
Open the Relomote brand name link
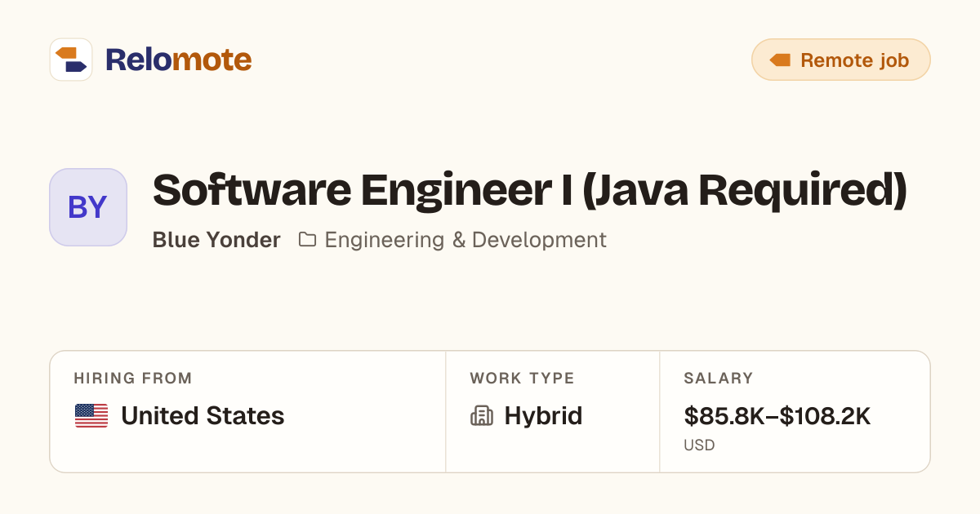(178, 60)
